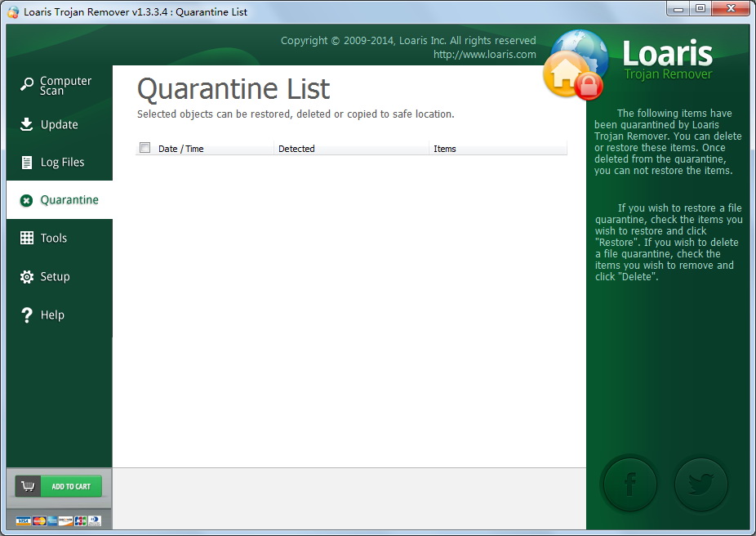The height and width of the screenshot is (536, 756).
Task: Close the Loaris Trojan Remover window
Action: click(731, 9)
